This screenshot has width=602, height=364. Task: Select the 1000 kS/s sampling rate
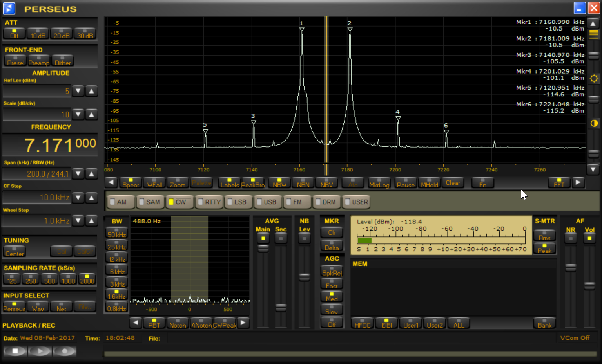(x=68, y=279)
